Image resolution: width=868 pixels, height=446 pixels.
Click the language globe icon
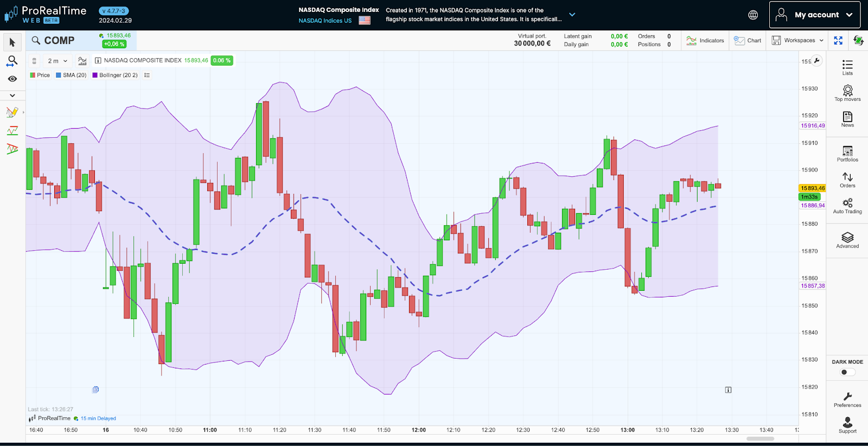(753, 15)
